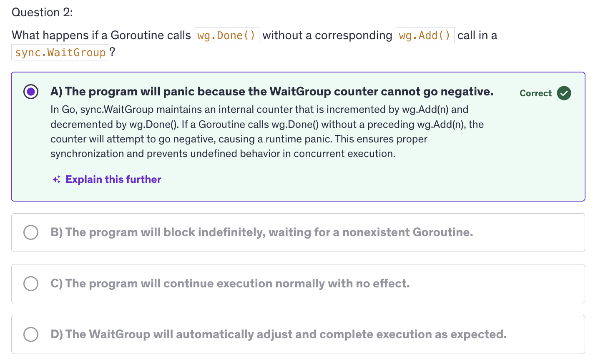598x364 pixels.
Task: Click the phrase "without a corresponding"
Action: point(327,35)
